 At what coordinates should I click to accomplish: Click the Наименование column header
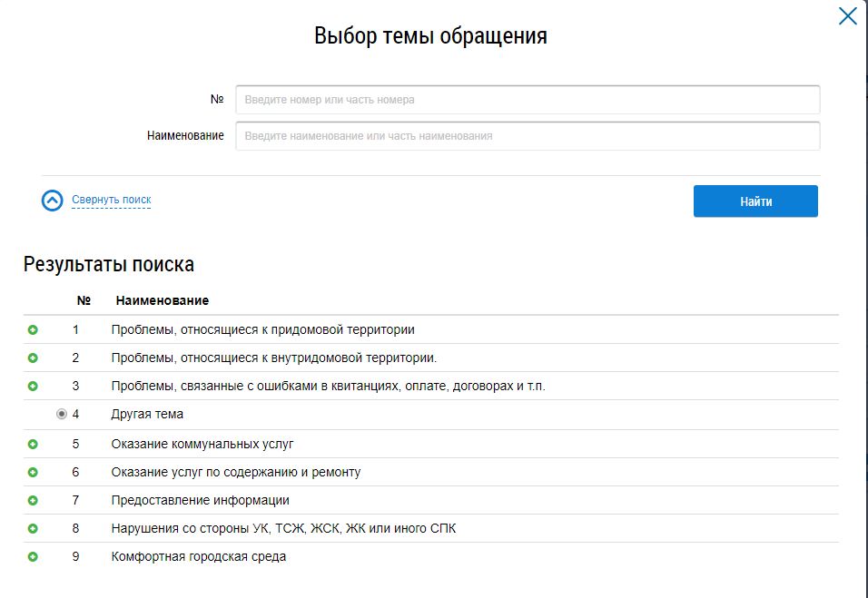(x=162, y=300)
